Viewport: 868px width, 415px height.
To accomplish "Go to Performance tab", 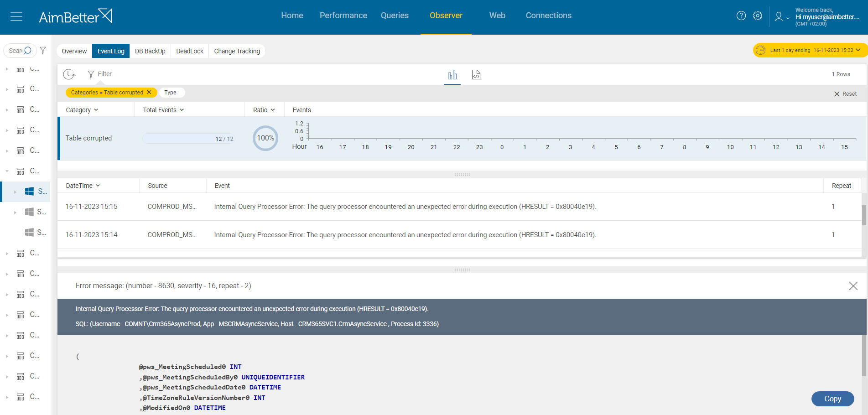I will (x=343, y=16).
